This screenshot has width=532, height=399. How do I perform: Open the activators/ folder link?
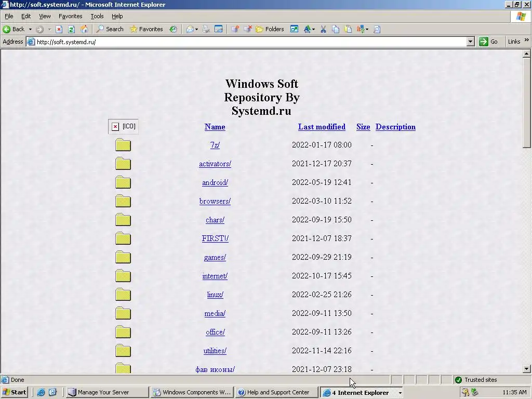coord(215,164)
